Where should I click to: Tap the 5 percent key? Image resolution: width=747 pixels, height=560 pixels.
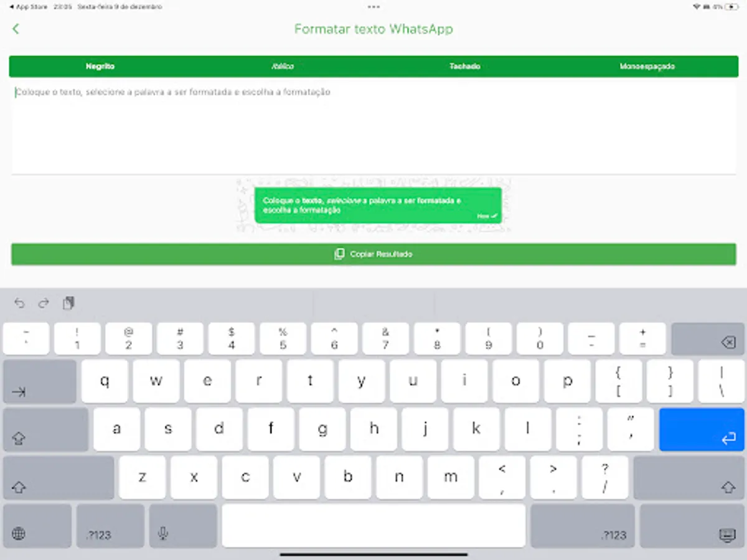pyautogui.click(x=283, y=338)
